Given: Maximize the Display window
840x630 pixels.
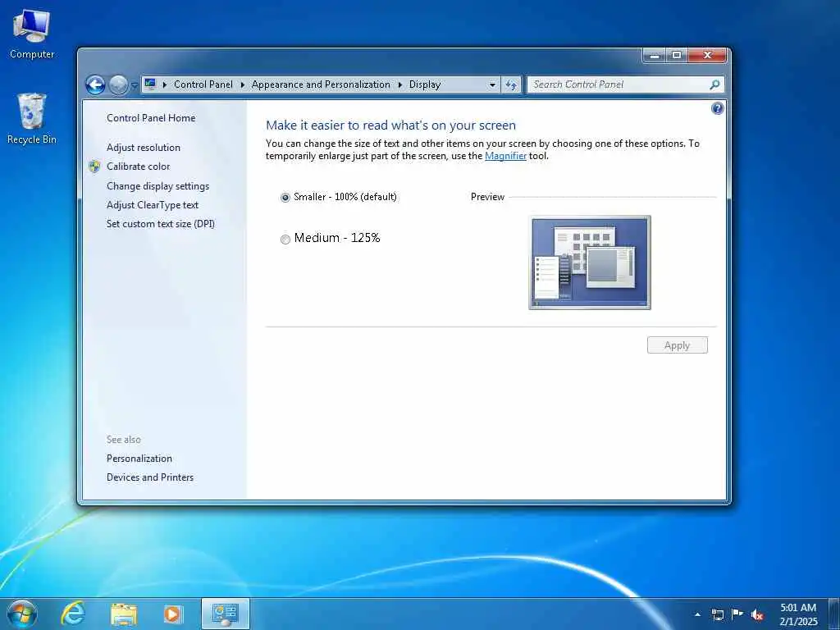Looking at the screenshot, I should 677,55.
